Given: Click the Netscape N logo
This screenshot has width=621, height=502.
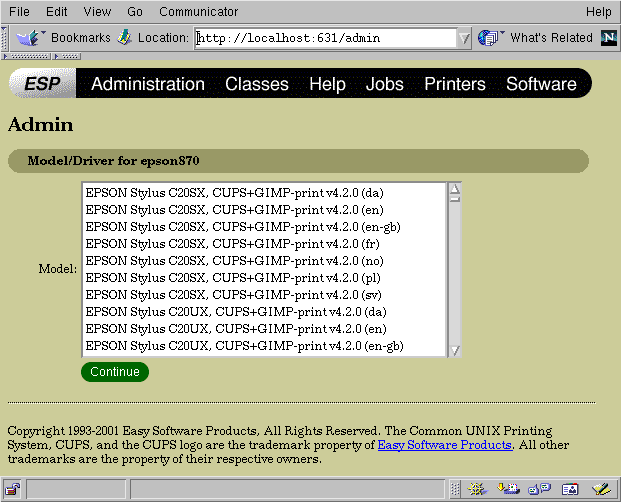Looking at the screenshot, I should [x=608, y=38].
